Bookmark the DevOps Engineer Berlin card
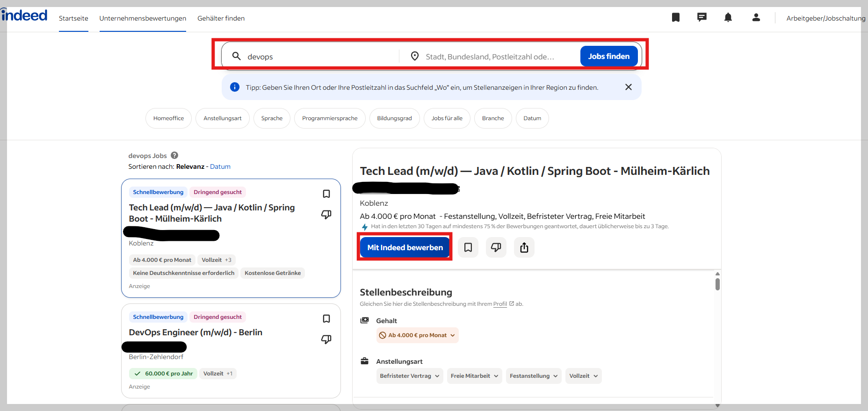 pos(326,318)
